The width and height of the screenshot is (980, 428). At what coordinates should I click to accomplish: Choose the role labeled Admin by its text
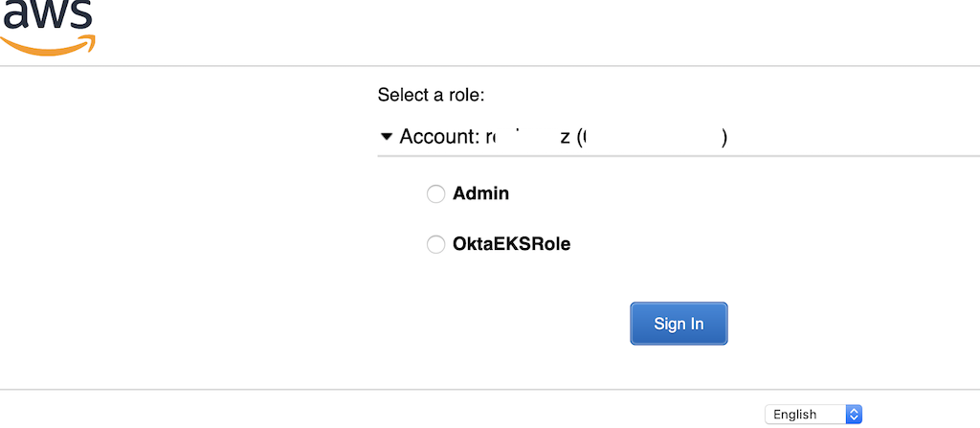[x=480, y=193]
